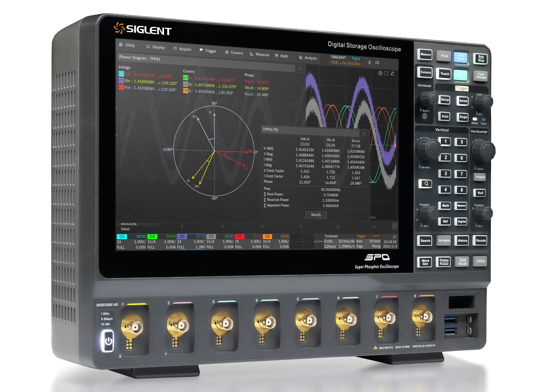Open the on-screen Acquire menu
Viewport: 547px width, 392px height.
[182, 49]
